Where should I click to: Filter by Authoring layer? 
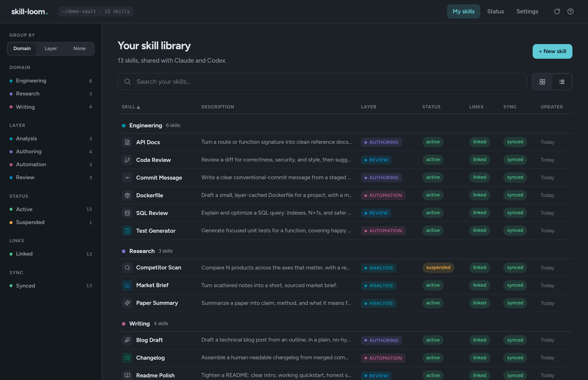[51, 152]
